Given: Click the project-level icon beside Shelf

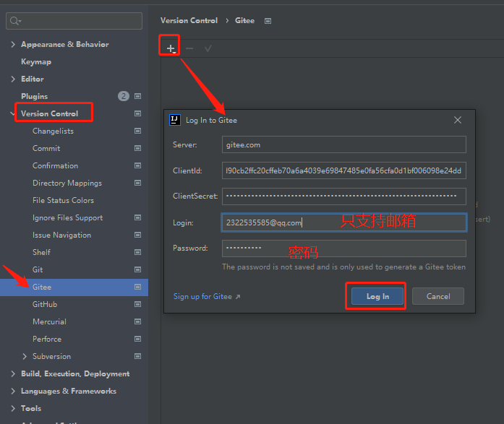Looking at the screenshot, I should click(137, 252).
